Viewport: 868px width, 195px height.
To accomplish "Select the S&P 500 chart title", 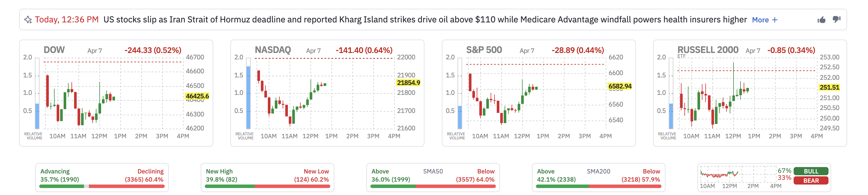I will [x=484, y=49].
